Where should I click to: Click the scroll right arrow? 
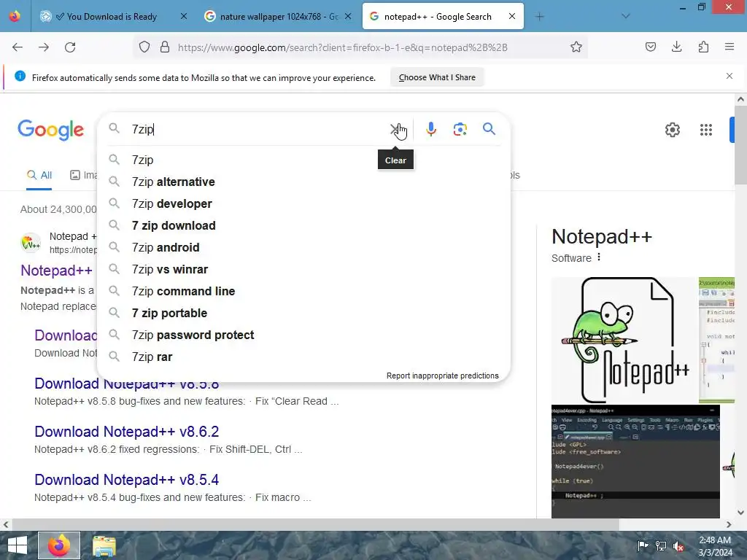[x=729, y=524]
